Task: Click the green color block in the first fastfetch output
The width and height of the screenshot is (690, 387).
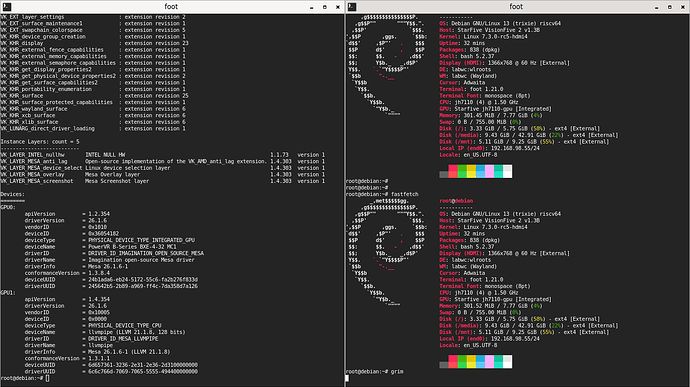Action: (x=462, y=171)
